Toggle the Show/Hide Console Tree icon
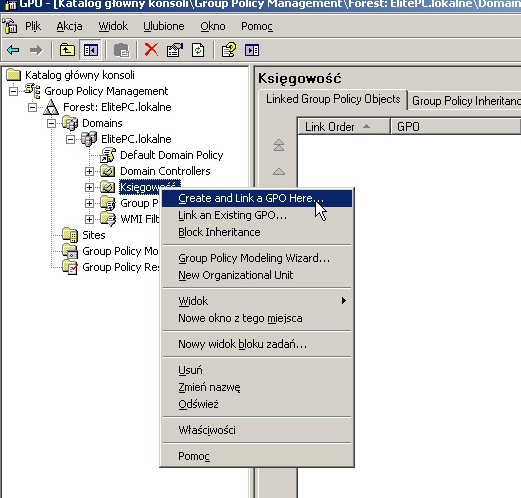Image resolution: width=521 pixels, height=498 pixels. pyautogui.click(x=90, y=50)
